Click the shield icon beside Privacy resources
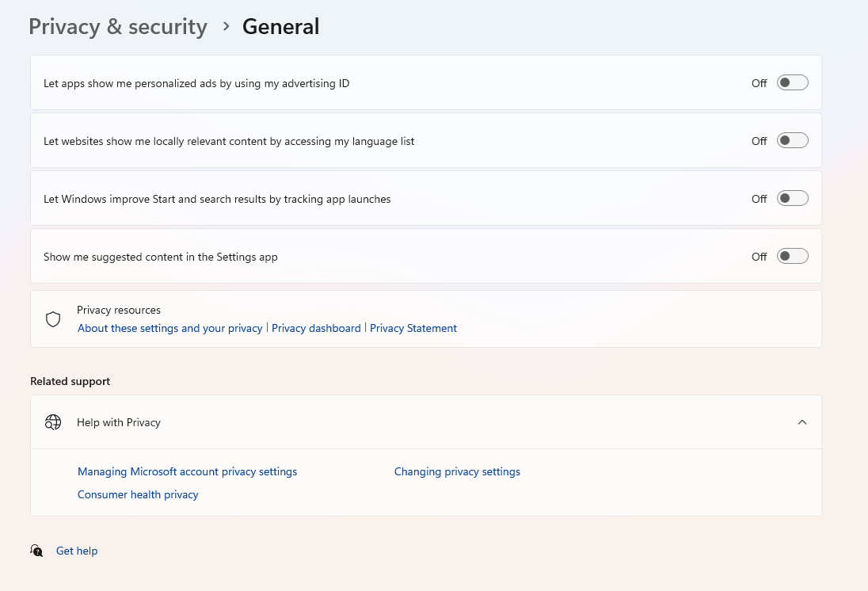868x591 pixels. click(53, 319)
